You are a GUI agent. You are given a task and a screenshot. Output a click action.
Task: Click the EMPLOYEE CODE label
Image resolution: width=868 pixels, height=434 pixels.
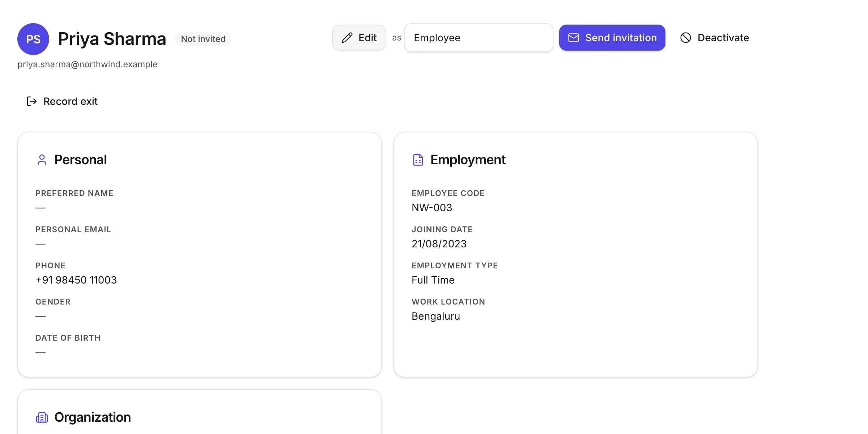[x=448, y=193]
